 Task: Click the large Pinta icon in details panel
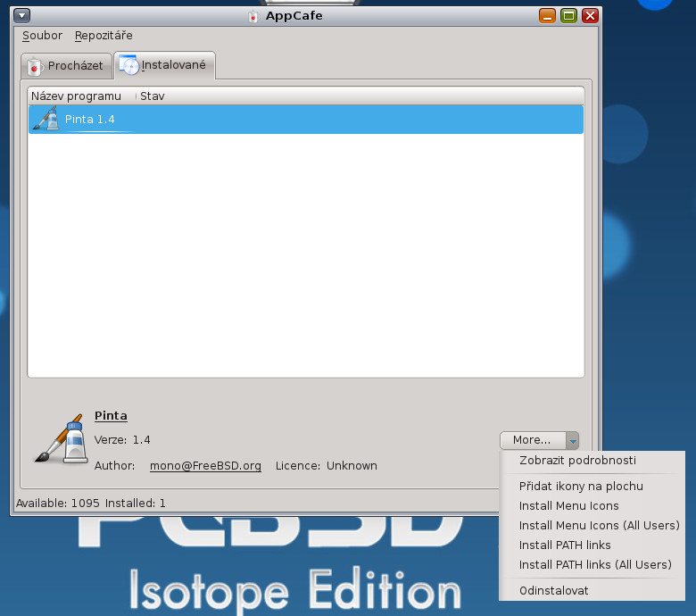[61, 439]
